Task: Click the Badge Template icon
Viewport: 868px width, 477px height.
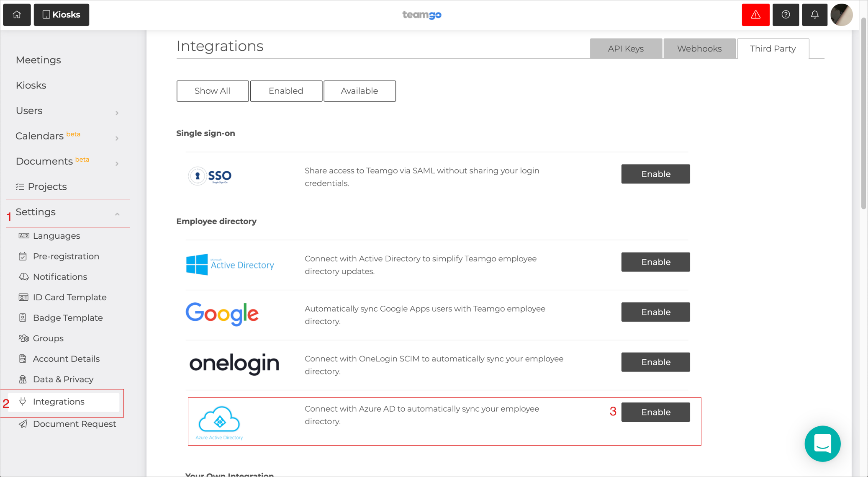Action: 23,318
